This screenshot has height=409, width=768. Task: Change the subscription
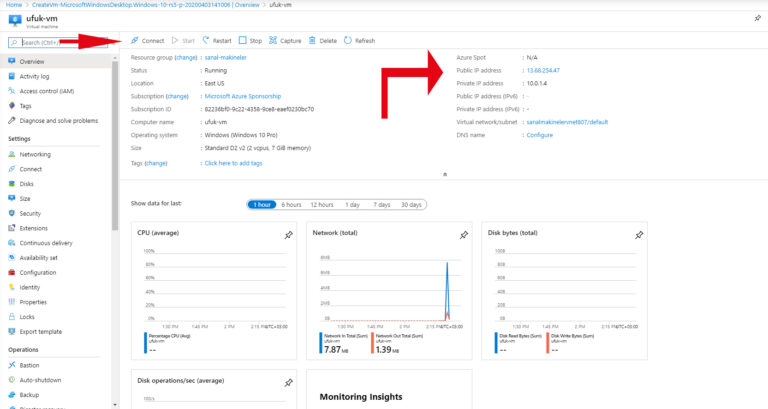tap(177, 96)
